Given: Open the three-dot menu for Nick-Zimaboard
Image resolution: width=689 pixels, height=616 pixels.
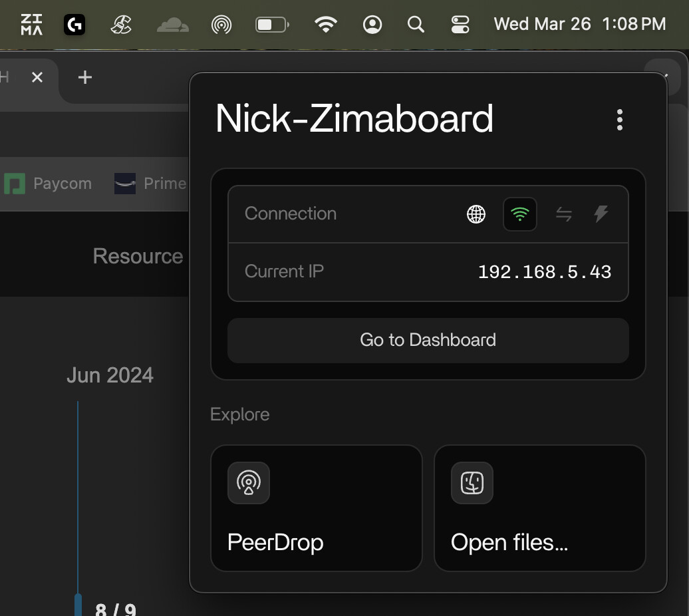Looking at the screenshot, I should (620, 120).
